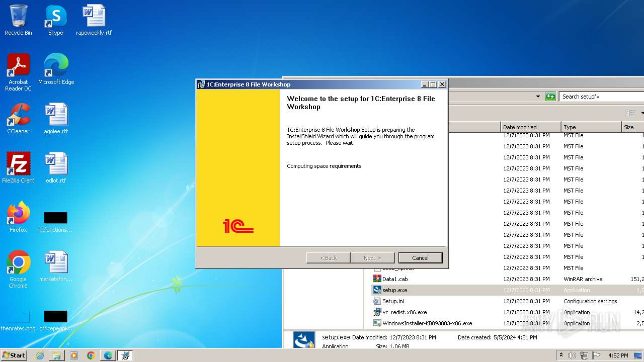Click the Data1.cab WinRAR icon
644x362 pixels.
pyautogui.click(x=377, y=279)
